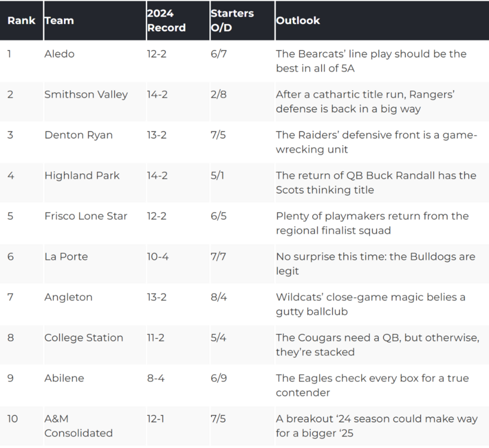Click on Highland Park team name
Viewport: 489px width, 448px height.
82,176
